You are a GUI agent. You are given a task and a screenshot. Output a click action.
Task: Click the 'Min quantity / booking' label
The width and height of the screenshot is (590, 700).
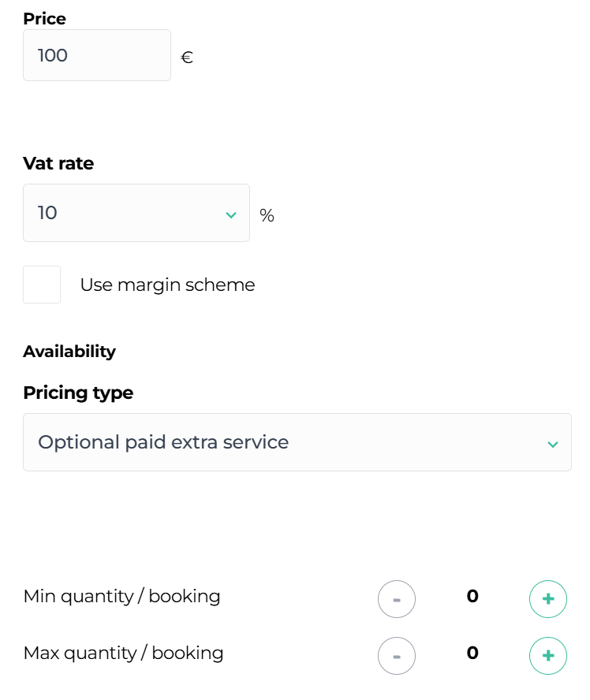coord(122,596)
